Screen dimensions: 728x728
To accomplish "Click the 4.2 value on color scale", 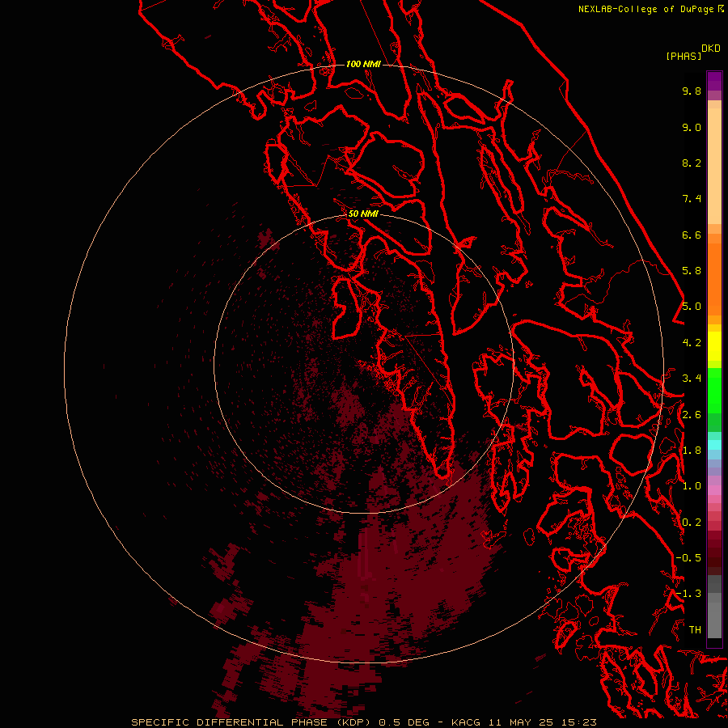I will pos(692,343).
